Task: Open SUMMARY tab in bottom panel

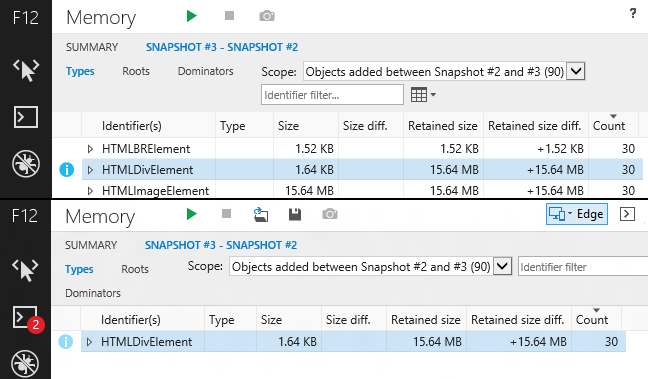Action: tap(91, 245)
